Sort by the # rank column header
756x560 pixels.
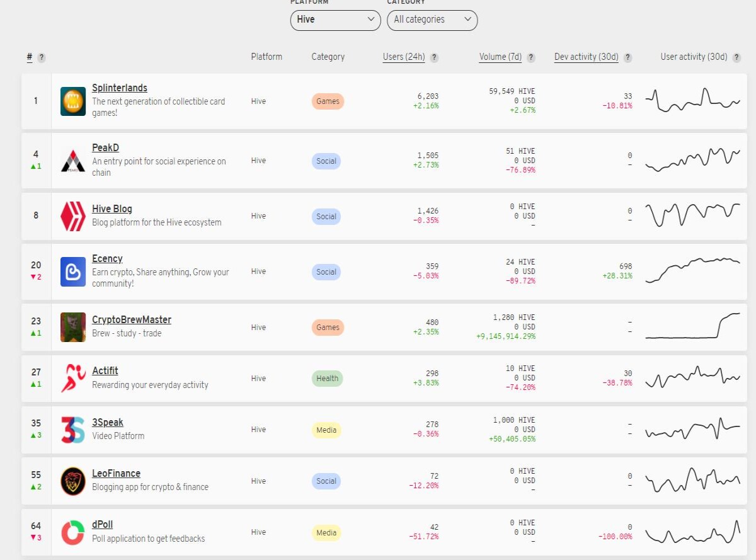(x=30, y=57)
